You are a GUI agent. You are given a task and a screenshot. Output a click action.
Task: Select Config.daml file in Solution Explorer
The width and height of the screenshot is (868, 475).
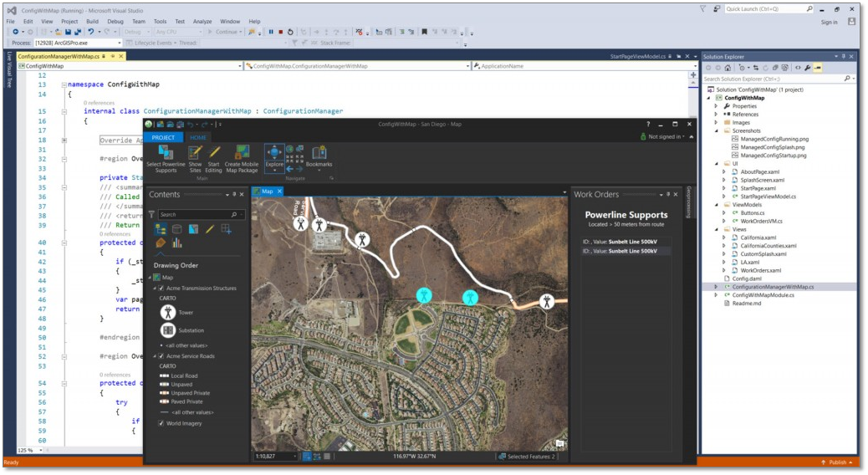pyautogui.click(x=747, y=278)
